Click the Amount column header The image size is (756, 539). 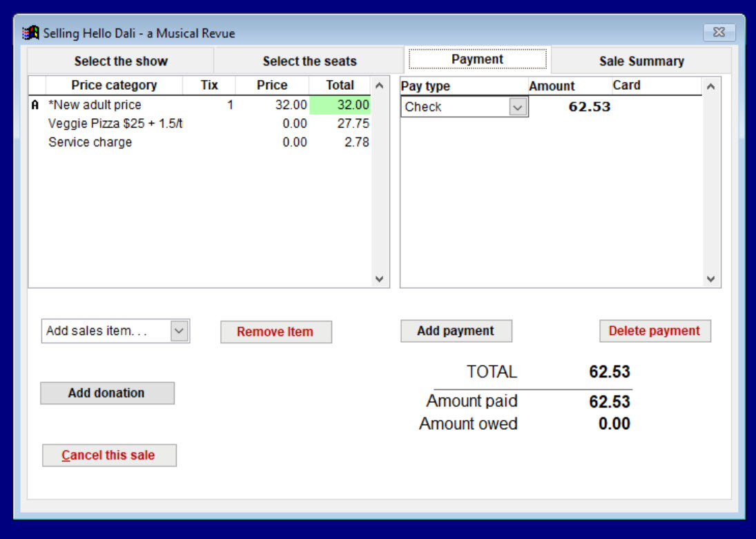[x=570, y=86]
